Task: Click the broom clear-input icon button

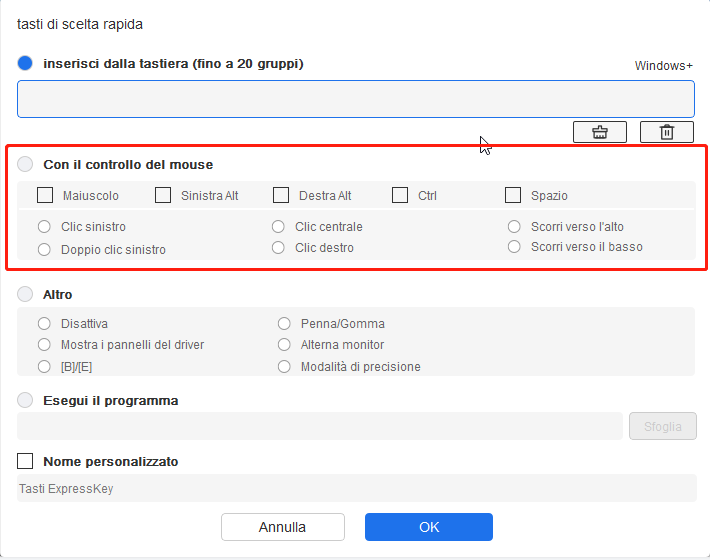Action: click(x=600, y=132)
